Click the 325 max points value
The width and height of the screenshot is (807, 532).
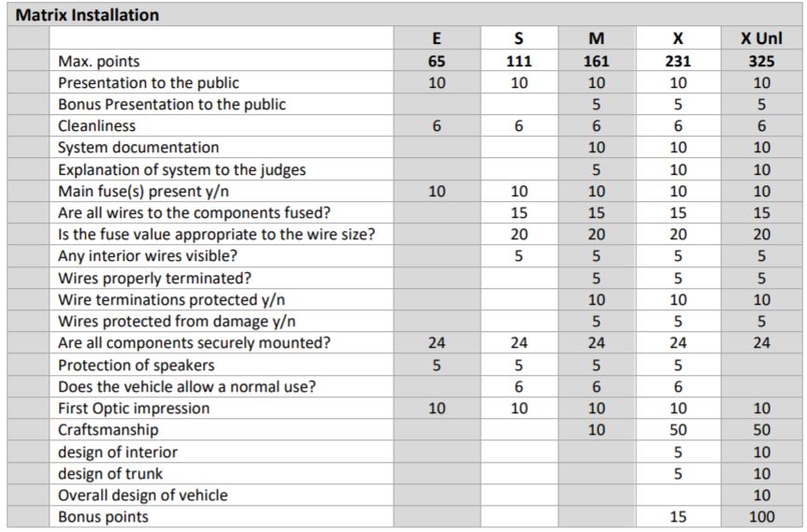coord(761,62)
